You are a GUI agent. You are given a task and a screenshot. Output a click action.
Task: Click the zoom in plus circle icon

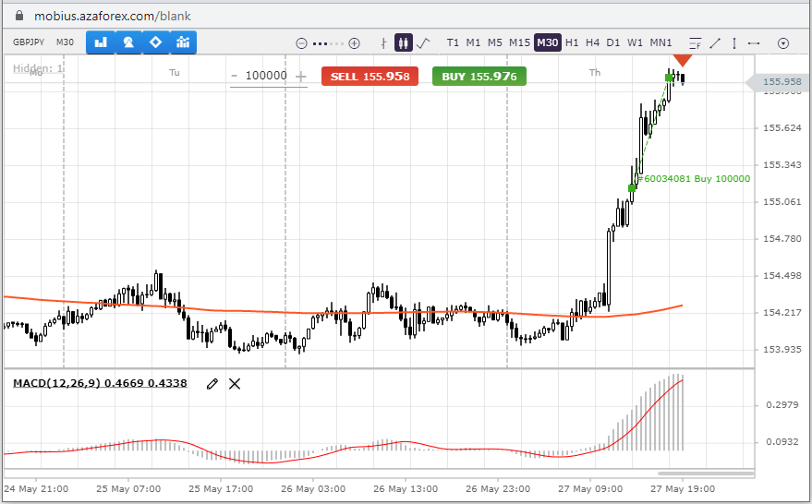[354, 42]
